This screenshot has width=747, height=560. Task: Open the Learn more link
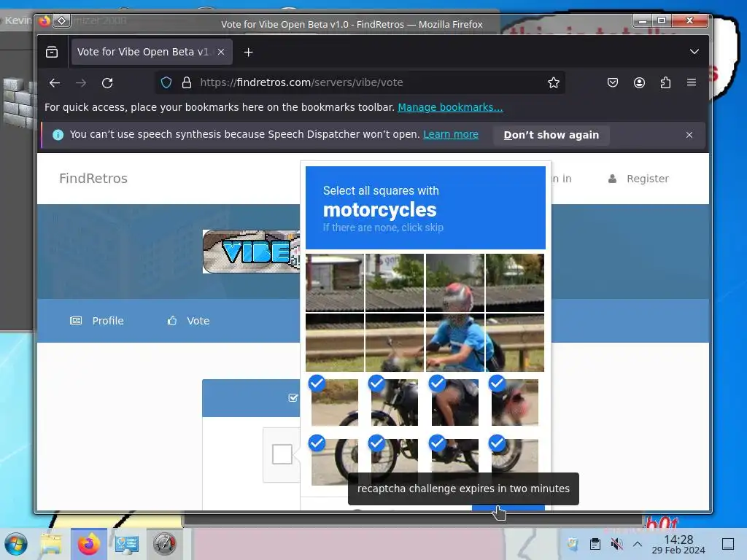pos(451,134)
